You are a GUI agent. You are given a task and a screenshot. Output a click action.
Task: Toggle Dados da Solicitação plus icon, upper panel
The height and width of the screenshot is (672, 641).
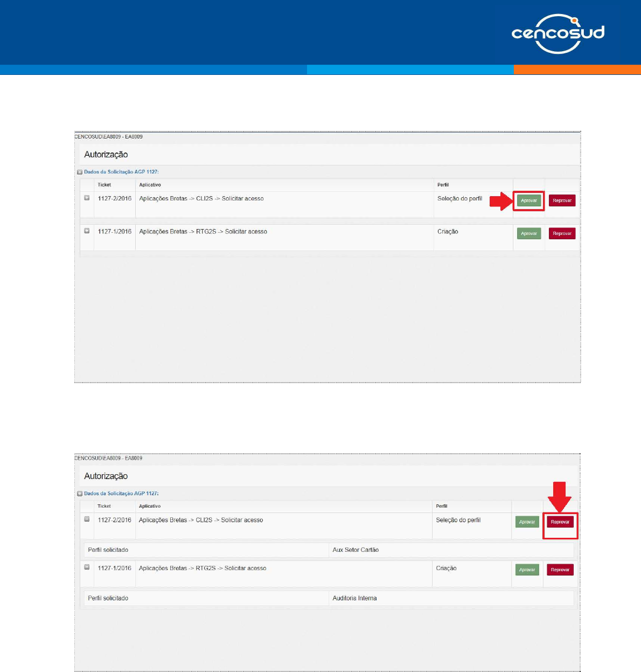click(x=80, y=172)
